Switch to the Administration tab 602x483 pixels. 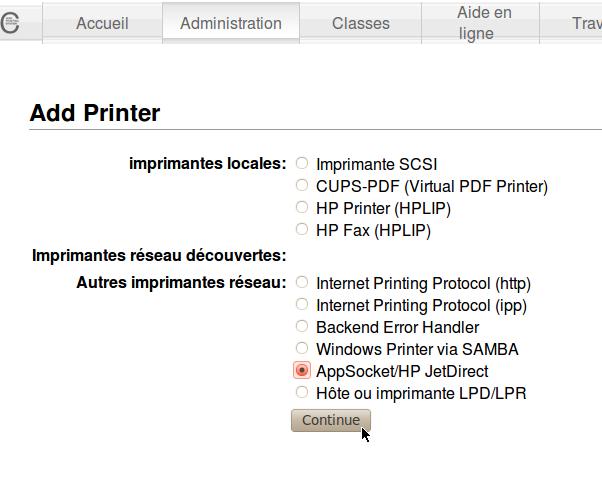[231, 23]
